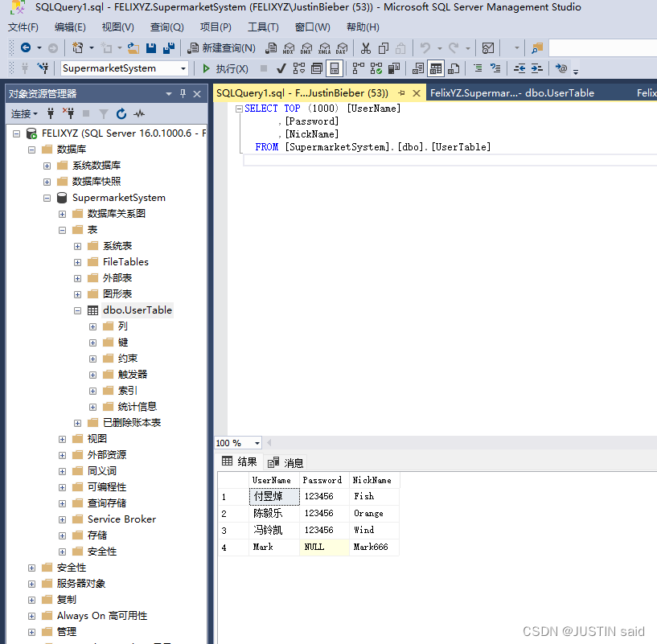Open the 连接 dropdown in Object Explorer
Viewport: 657px width, 644px height.
point(24,114)
